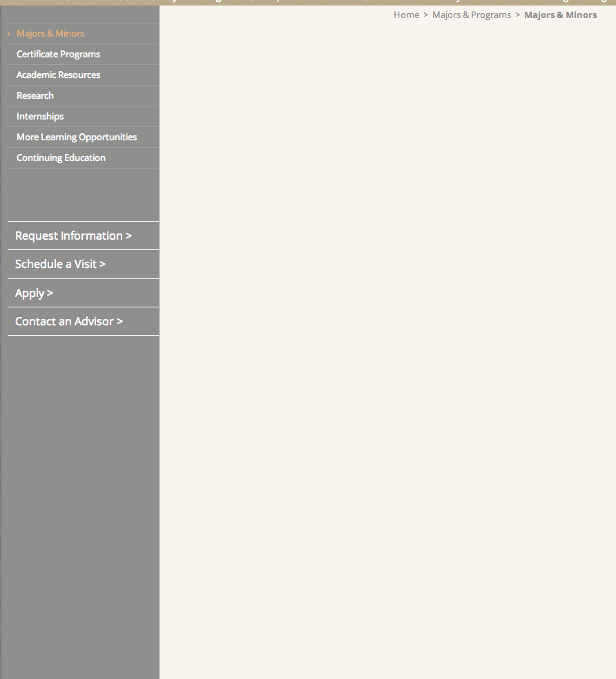Go to Academic Resources in the sidebar
Screen dimensions: 616x679
pyautogui.click(x=58, y=75)
